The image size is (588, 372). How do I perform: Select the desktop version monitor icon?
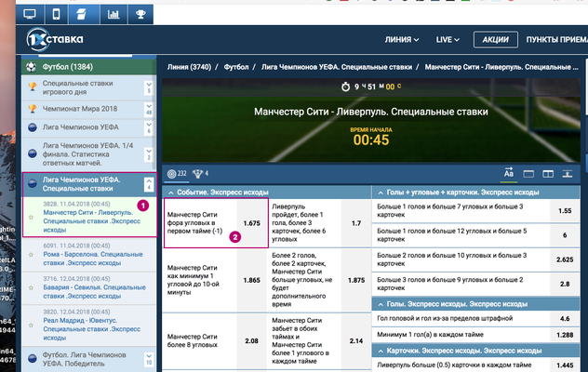(30, 14)
